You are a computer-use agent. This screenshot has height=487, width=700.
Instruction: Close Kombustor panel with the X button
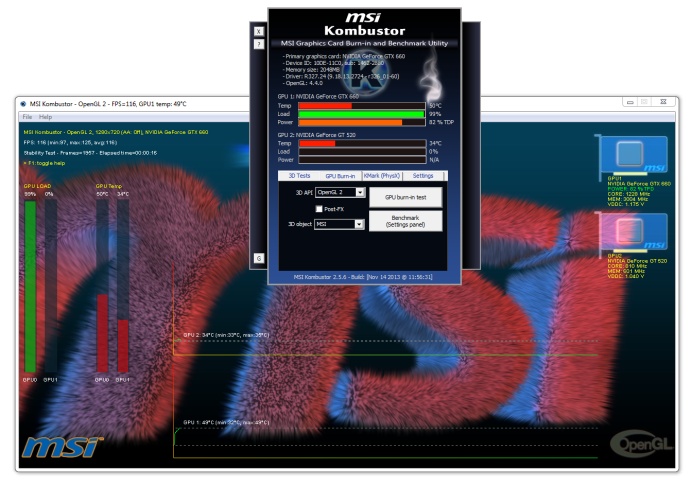pos(259,31)
